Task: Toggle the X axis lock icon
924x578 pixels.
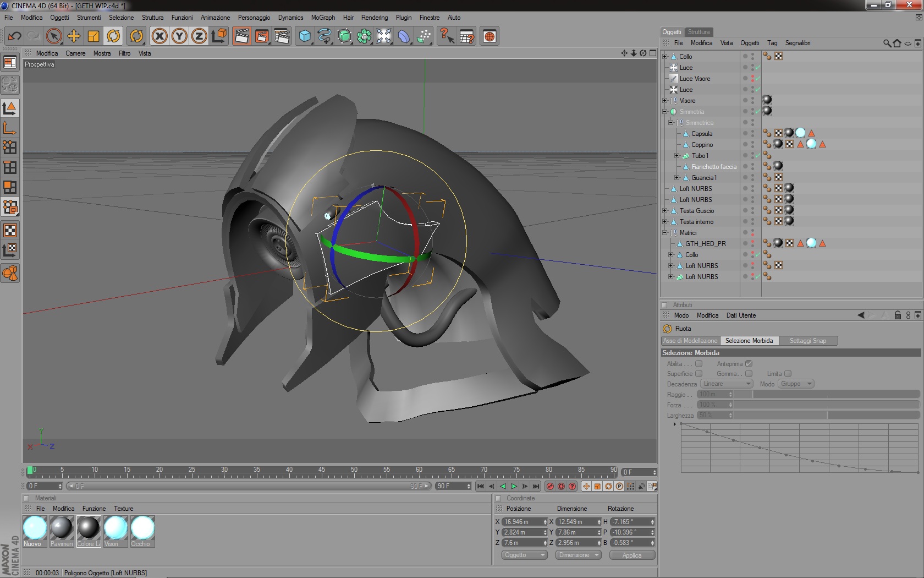Action: tap(159, 36)
